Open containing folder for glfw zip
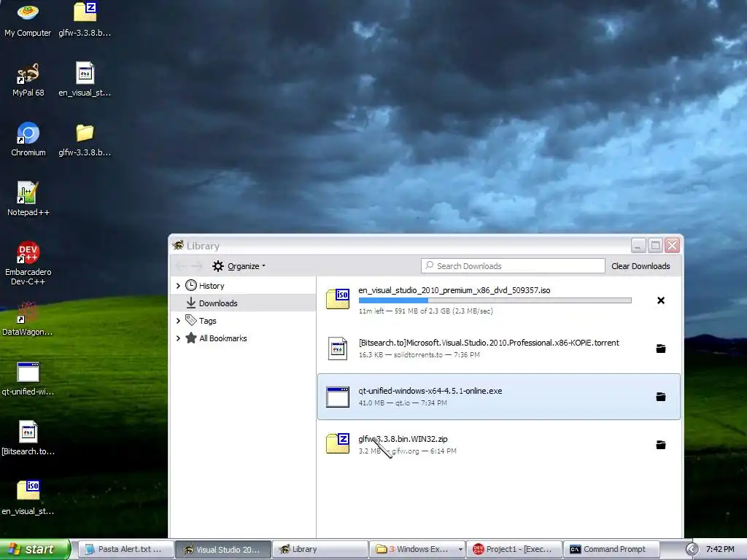Screen dimensions: 747x560 [x=661, y=445]
